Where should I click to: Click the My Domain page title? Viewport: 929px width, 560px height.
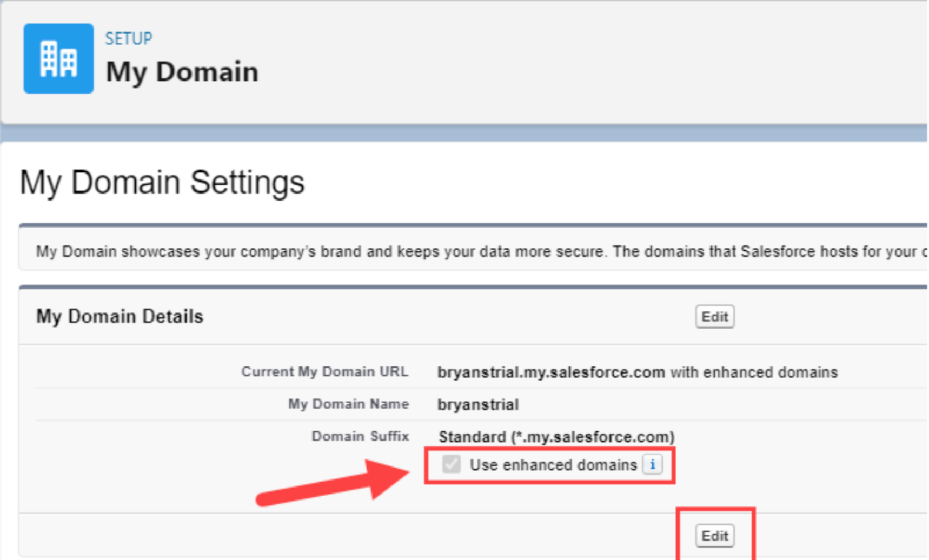[x=182, y=72]
